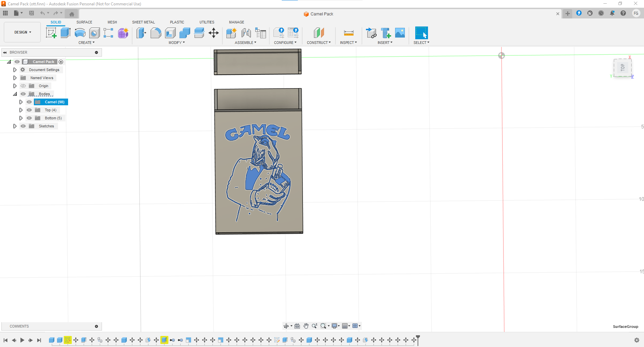Select the Shell tool icon

tap(170, 33)
